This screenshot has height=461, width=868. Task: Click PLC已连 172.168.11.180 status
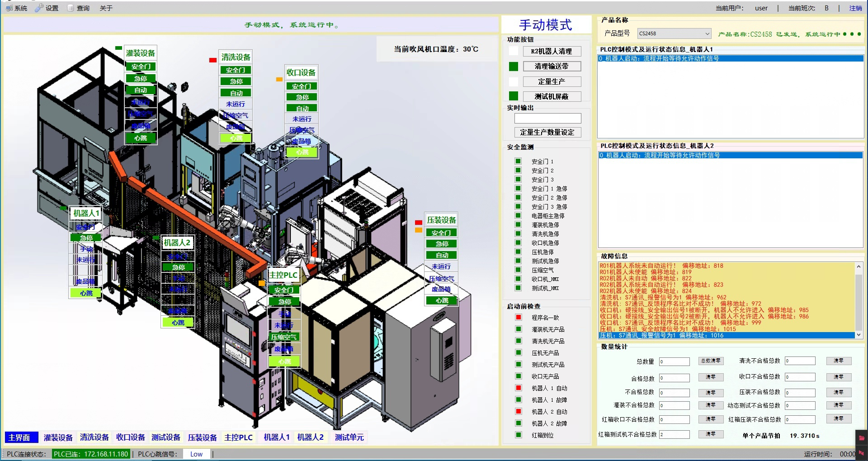91,454
